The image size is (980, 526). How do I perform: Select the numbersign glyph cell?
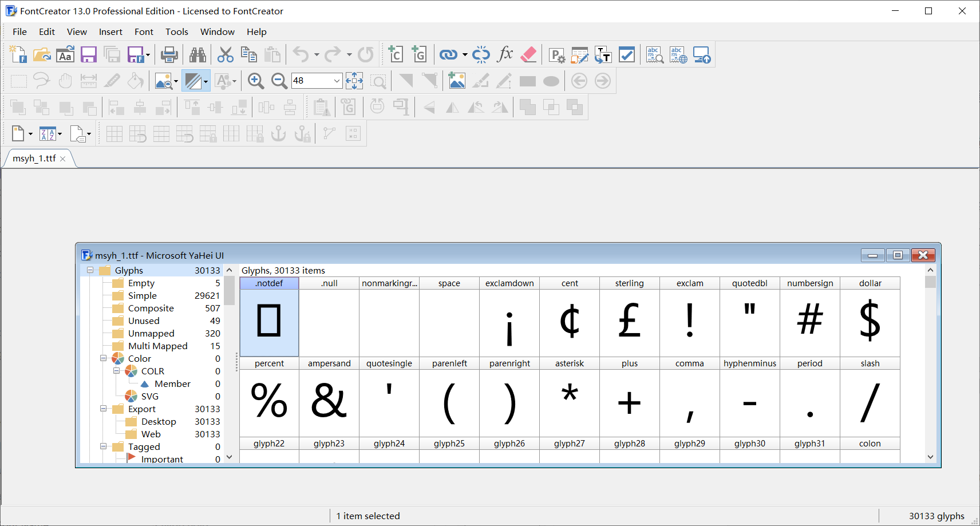[x=810, y=317]
